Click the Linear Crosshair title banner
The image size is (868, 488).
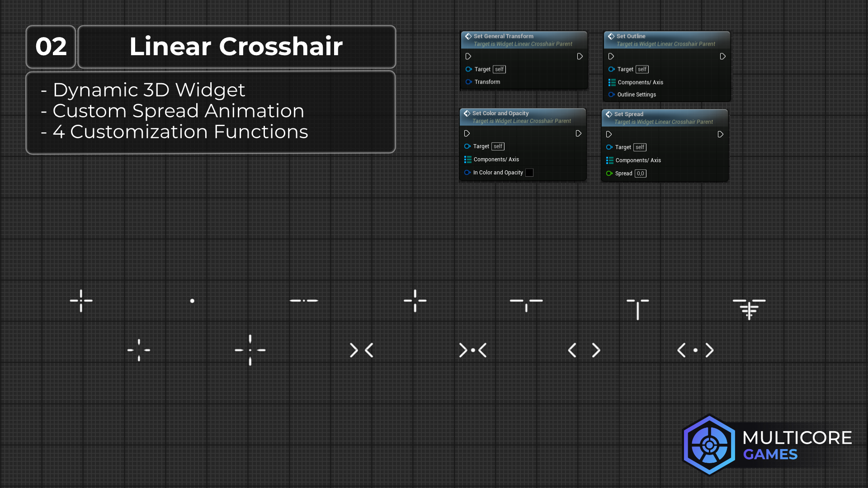tap(236, 47)
